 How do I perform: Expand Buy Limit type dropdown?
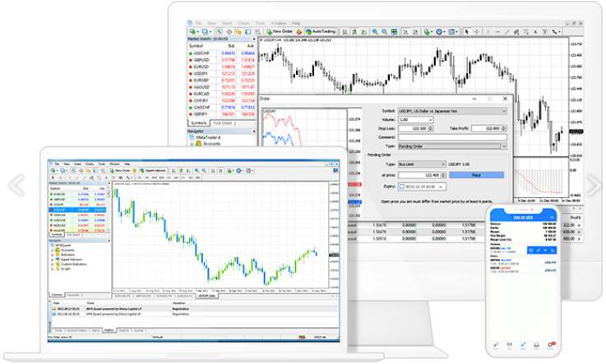445,164
